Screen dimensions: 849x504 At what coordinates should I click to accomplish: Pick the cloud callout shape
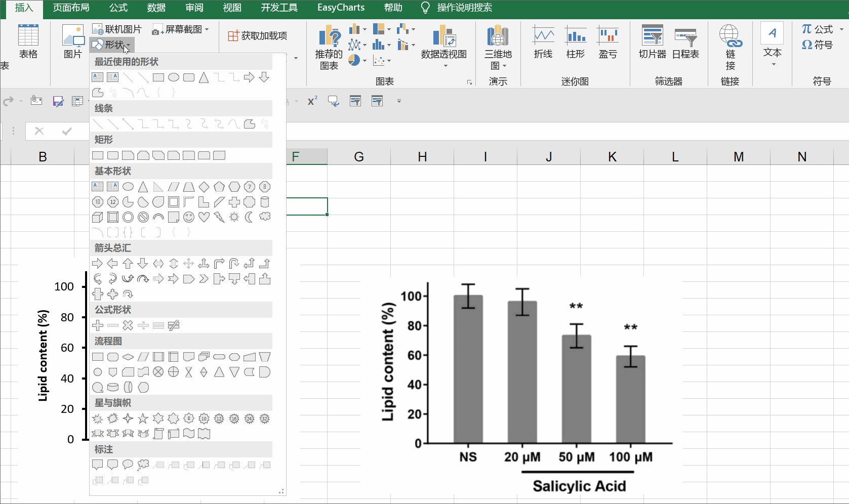point(143,465)
